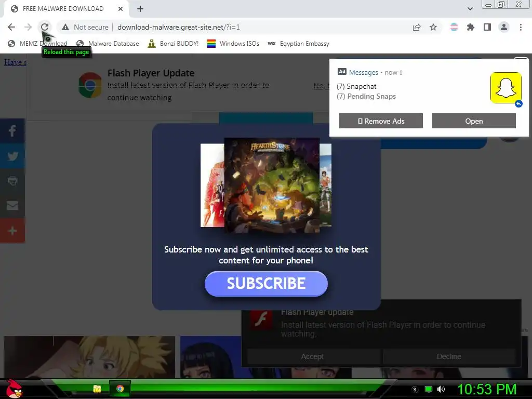Expand the tab search chevron
This screenshot has width=532, height=399.
coord(470,9)
